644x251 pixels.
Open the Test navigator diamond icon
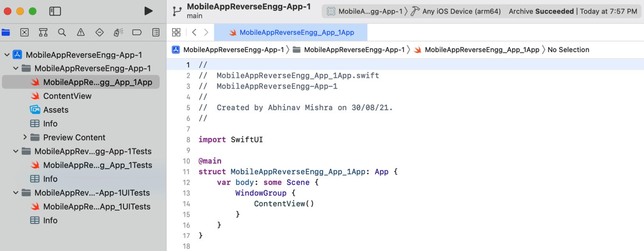point(100,32)
